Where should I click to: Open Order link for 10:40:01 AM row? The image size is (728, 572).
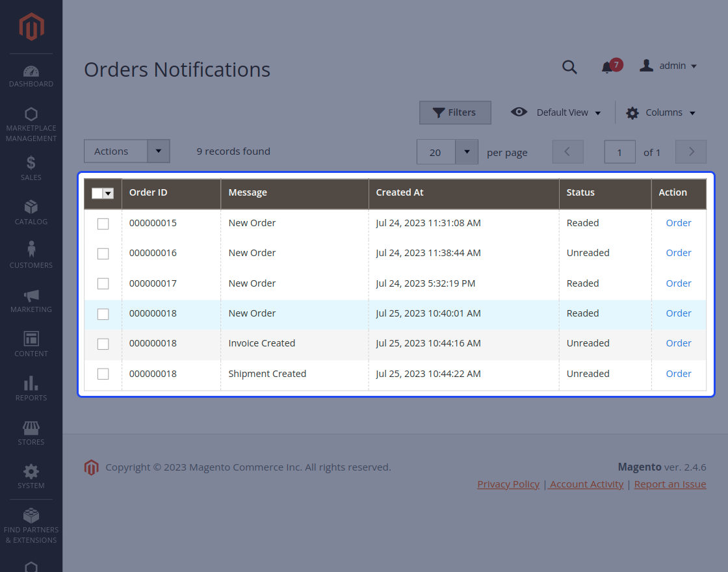pyautogui.click(x=679, y=313)
